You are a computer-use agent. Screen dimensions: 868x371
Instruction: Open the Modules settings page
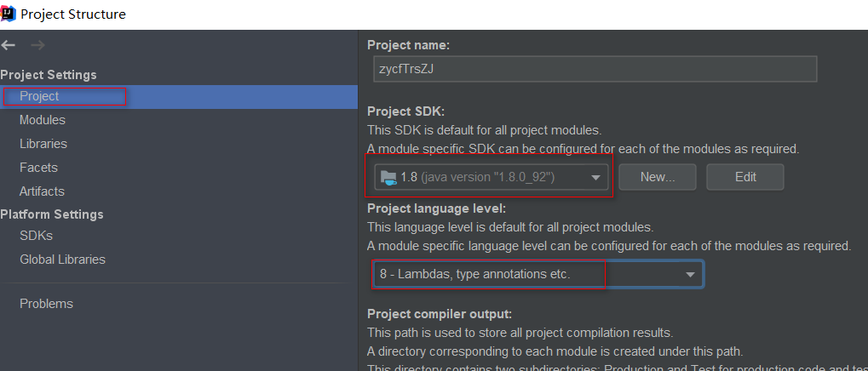(43, 120)
